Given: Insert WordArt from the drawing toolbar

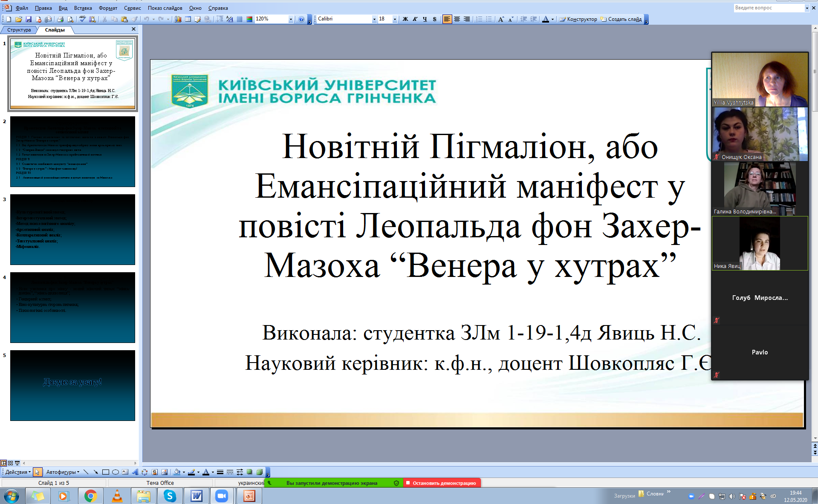Looking at the screenshot, I should 135,472.
